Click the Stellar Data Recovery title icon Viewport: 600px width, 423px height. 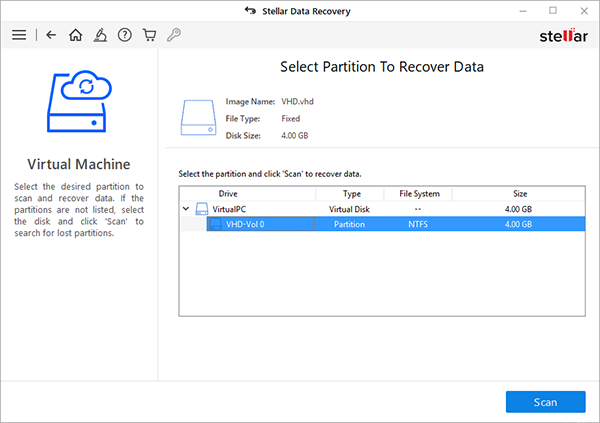tap(251, 10)
